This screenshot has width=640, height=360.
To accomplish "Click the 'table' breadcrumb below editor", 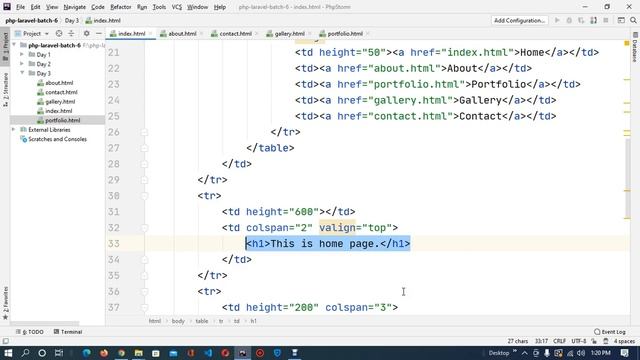I will click(x=202, y=321).
